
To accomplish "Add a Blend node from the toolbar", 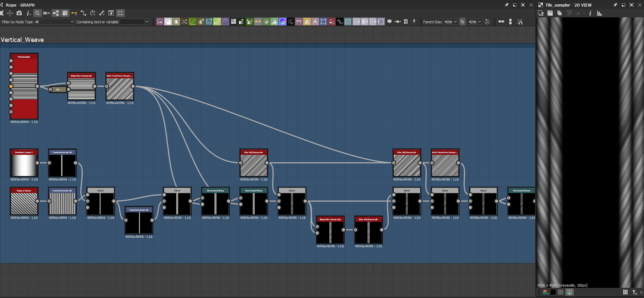I will [168, 22].
